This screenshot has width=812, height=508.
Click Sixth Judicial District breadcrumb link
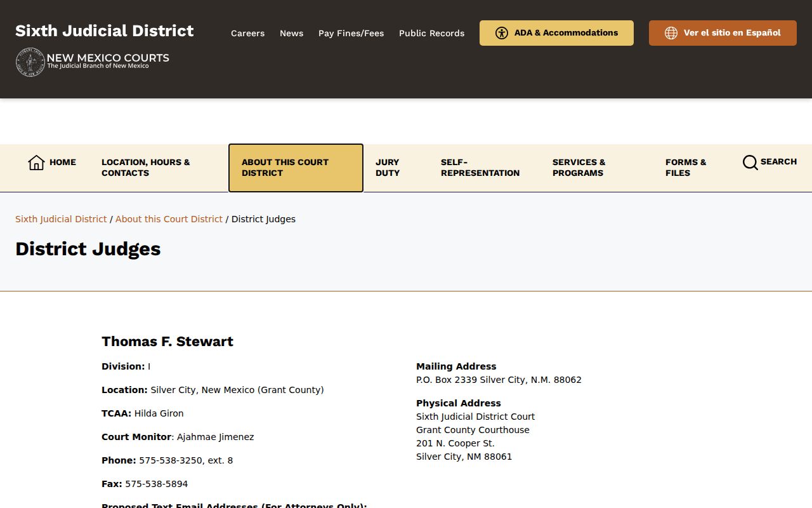(61, 219)
